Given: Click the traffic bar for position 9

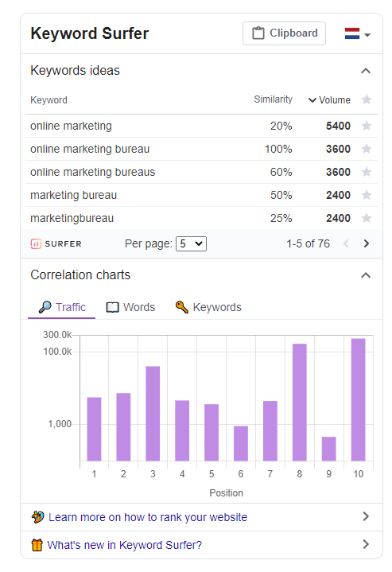Looking at the screenshot, I should [328, 449].
